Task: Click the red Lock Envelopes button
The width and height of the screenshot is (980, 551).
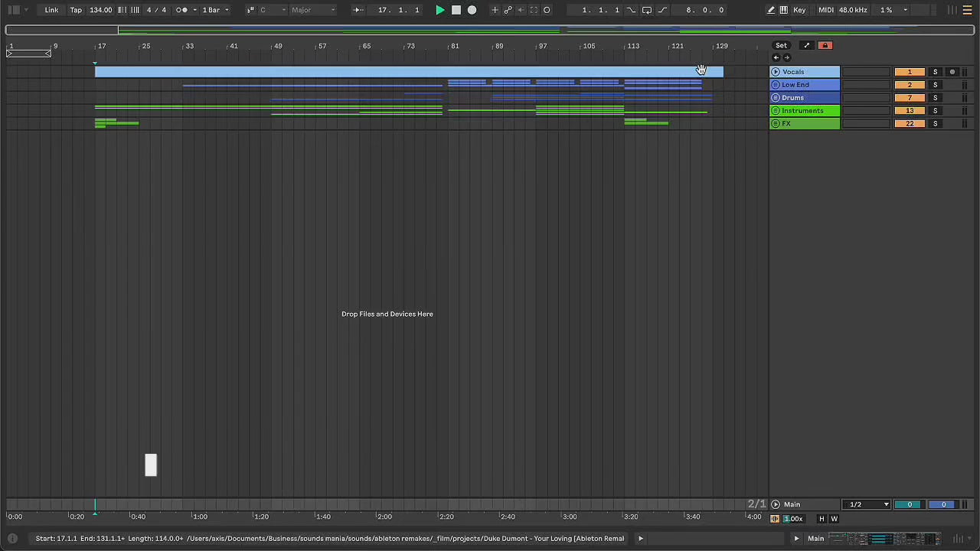Action: pos(825,46)
